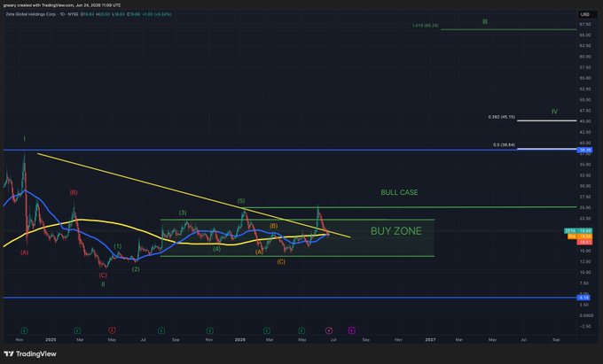Click the red (B) wave label
The width and height of the screenshot is (603, 364).
click(x=74, y=192)
